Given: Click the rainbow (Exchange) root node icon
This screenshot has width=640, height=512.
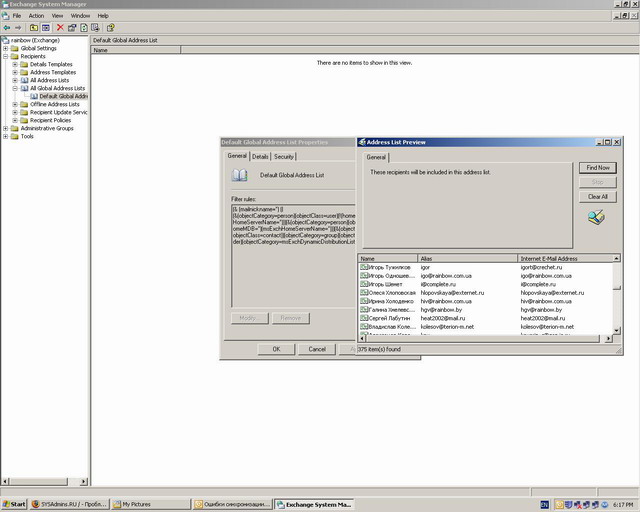Looking at the screenshot, I should coord(5,40).
